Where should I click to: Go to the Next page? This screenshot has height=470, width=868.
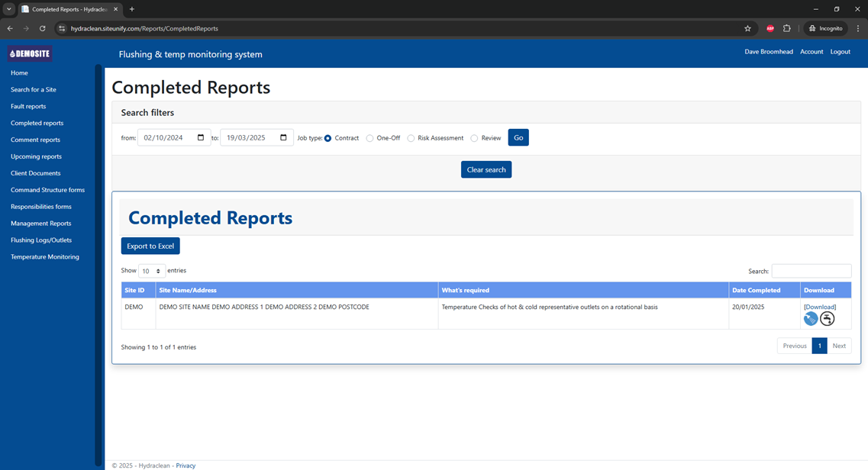click(x=839, y=346)
